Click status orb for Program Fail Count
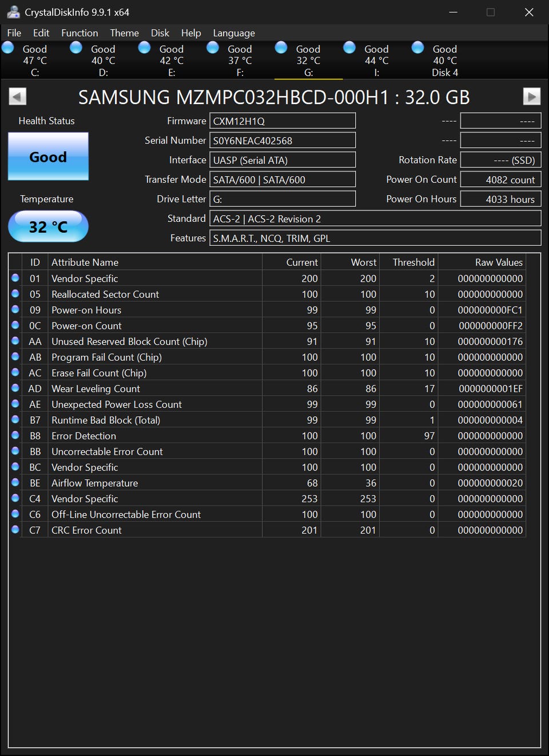 (15, 356)
